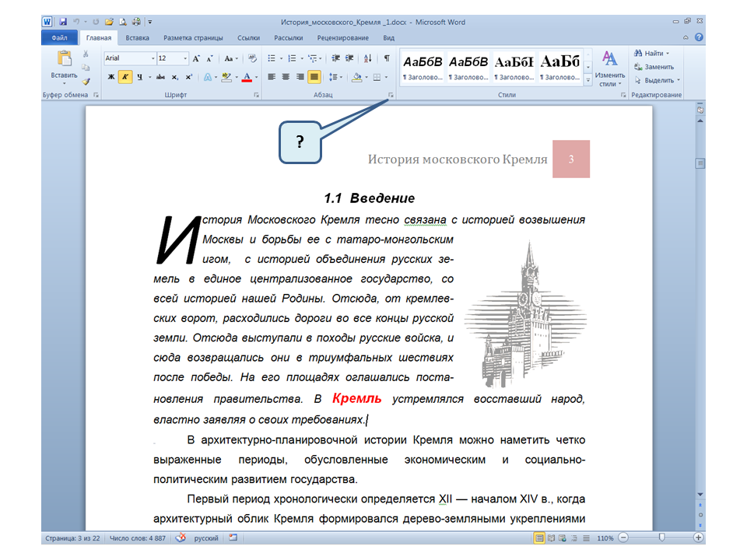Toggle italic (К) formatting off
The image size is (747, 560).
[x=125, y=77]
